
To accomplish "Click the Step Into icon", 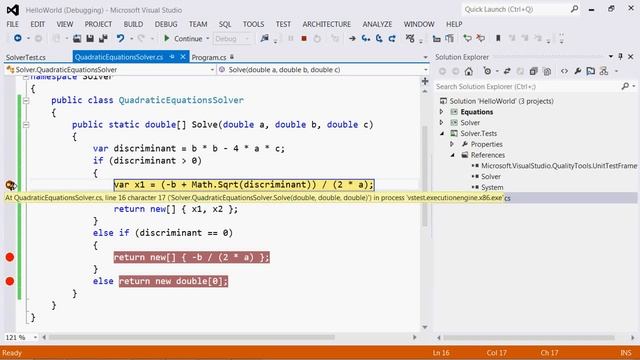I will coord(366,38).
